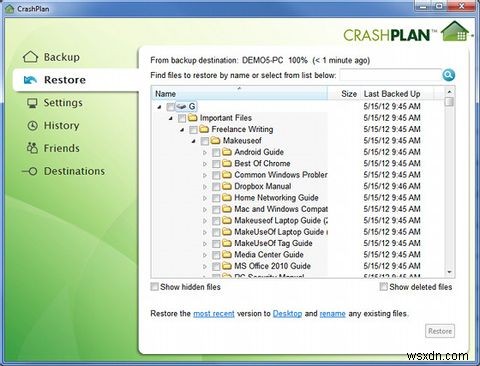The height and width of the screenshot is (366, 480).
Task: Click the file list scroll up arrow
Action: [450, 91]
